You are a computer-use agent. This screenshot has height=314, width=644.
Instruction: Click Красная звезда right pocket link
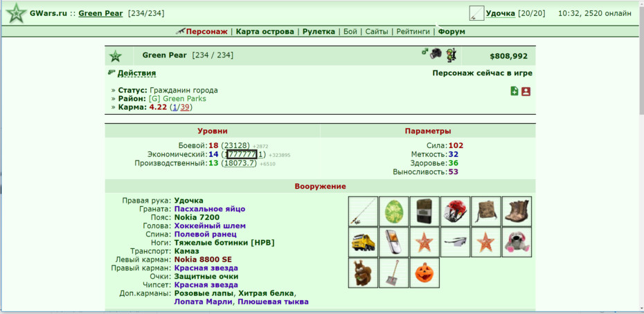click(x=206, y=268)
